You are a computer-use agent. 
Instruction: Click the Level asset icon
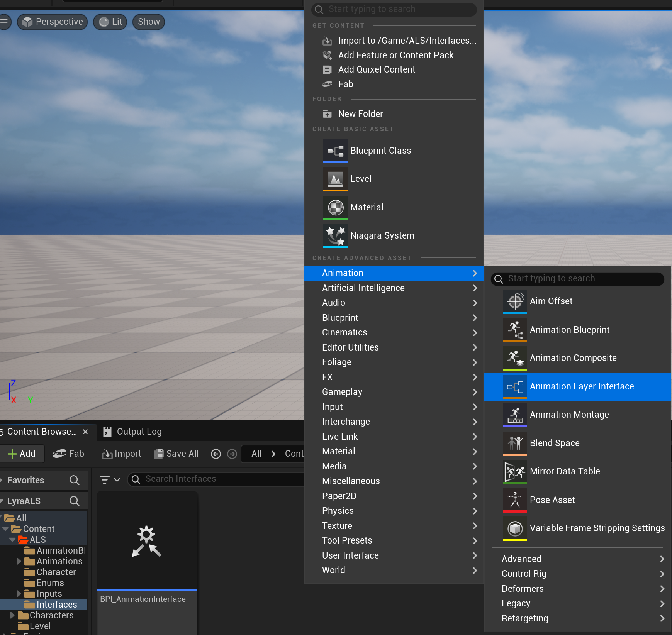[335, 179]
